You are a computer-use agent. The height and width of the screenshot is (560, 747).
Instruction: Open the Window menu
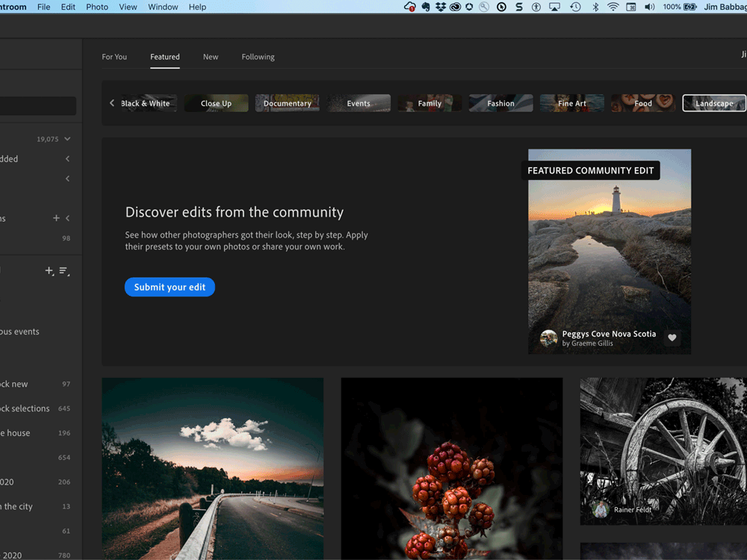tap(163, 7)
